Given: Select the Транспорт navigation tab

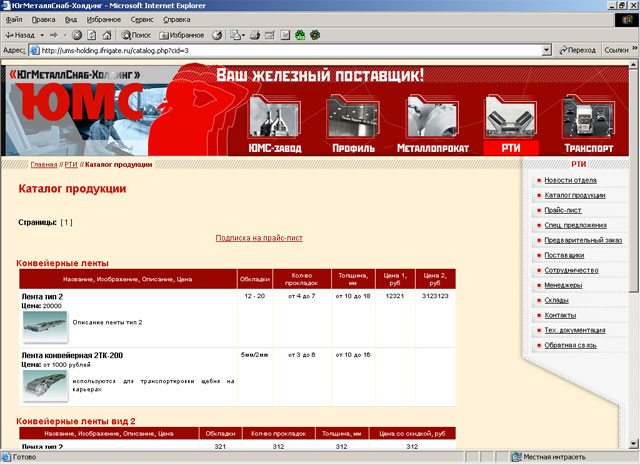Looking at the screenshot, I should [589, 148].
